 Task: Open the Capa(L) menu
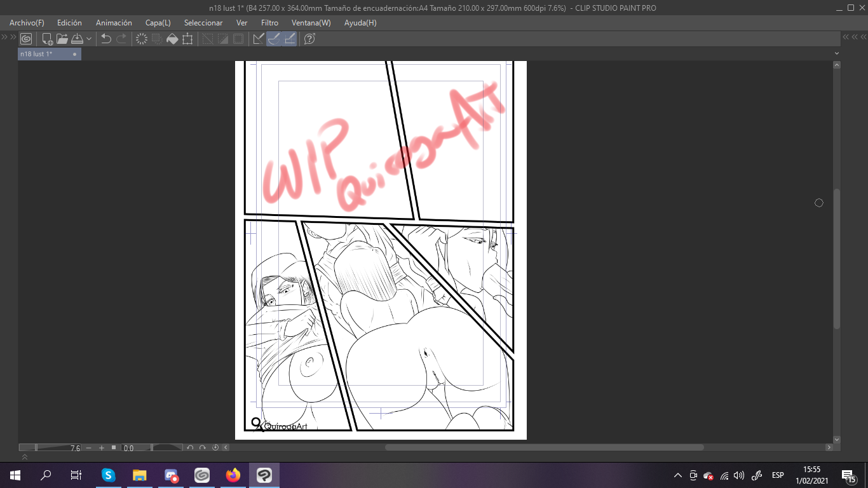pos(158,23)
